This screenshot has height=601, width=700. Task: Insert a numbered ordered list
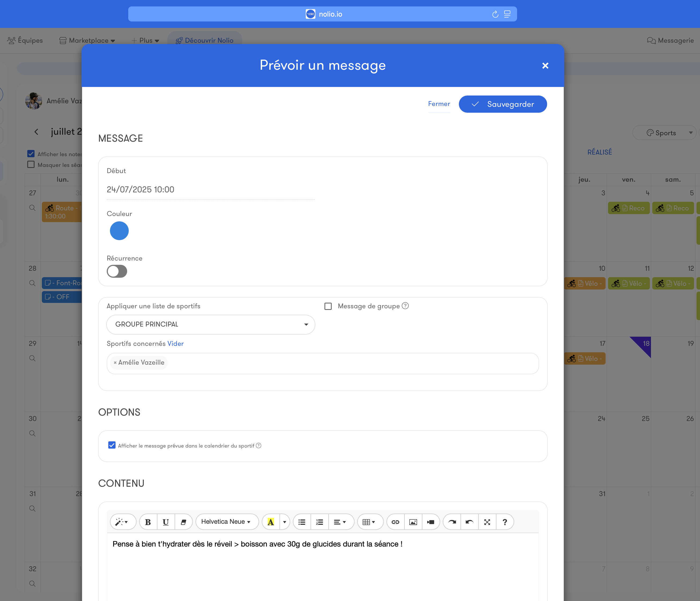(x=320, y=522)
